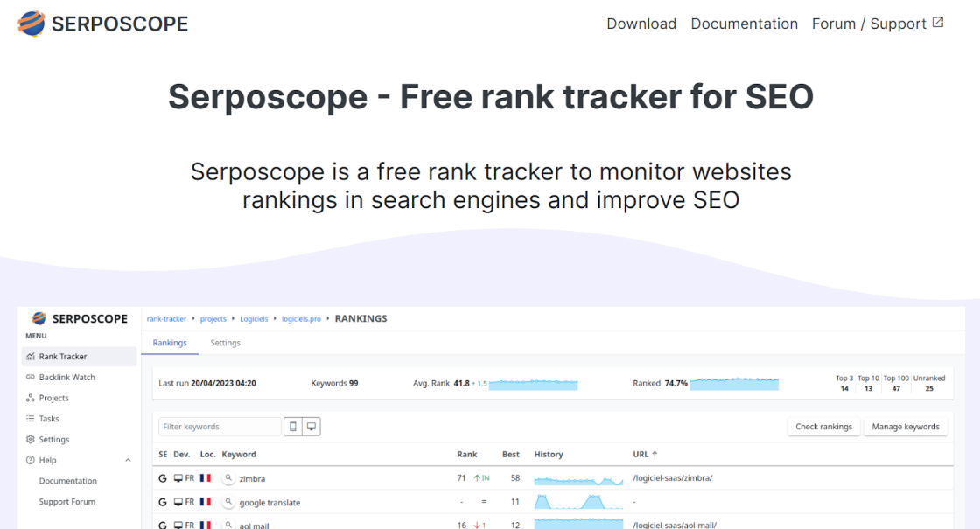Open Projects via its sidebar icon
Viewport: 980px width, 529px height.
(31, 398)
